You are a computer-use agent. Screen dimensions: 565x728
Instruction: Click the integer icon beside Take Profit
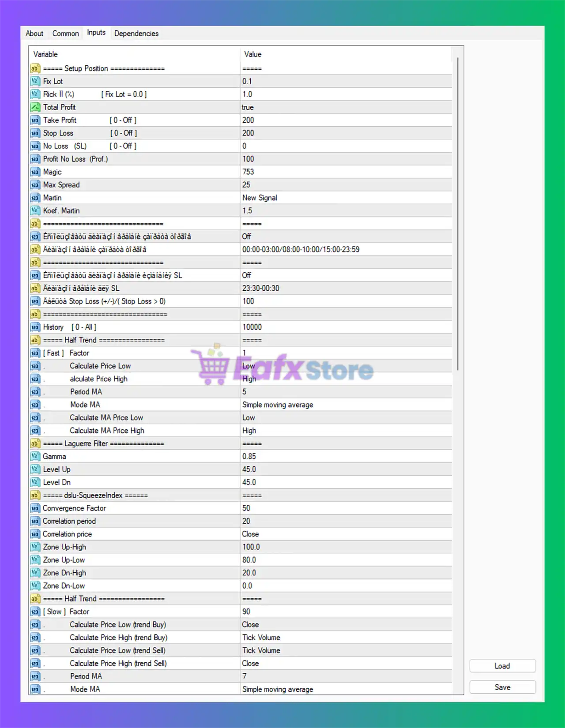point(35,120)
